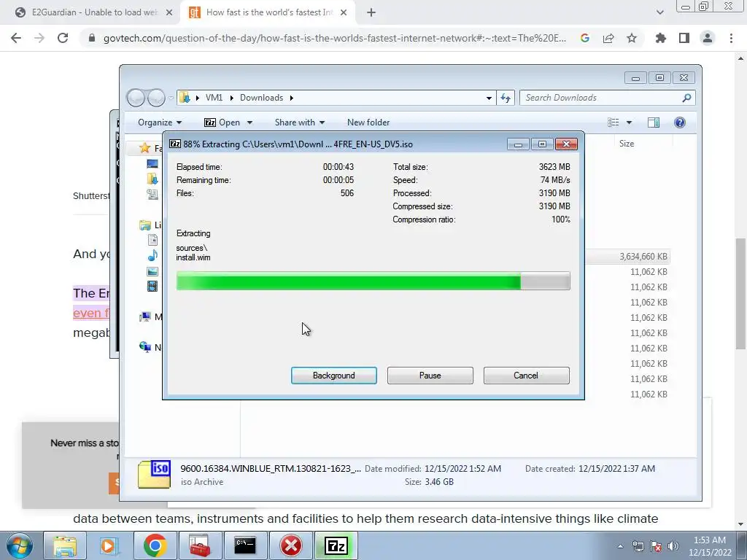747x560 pixels.
Task: Open the Share with dropdown
Action: click(x=300, y=122)
